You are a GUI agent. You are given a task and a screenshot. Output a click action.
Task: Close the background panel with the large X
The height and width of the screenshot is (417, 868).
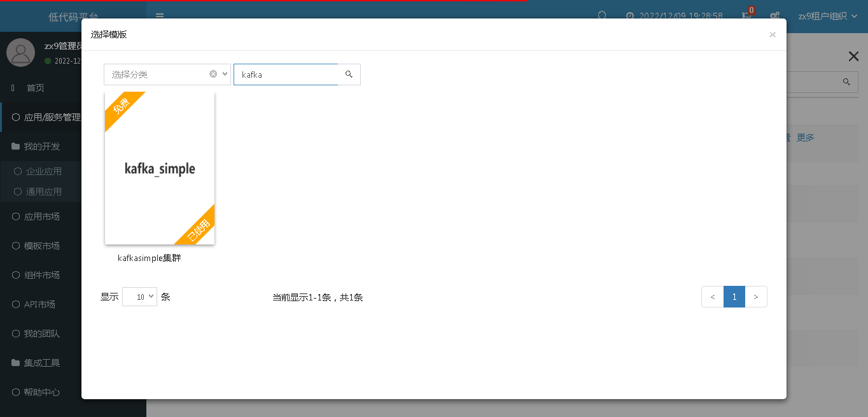tap(853, 57)
